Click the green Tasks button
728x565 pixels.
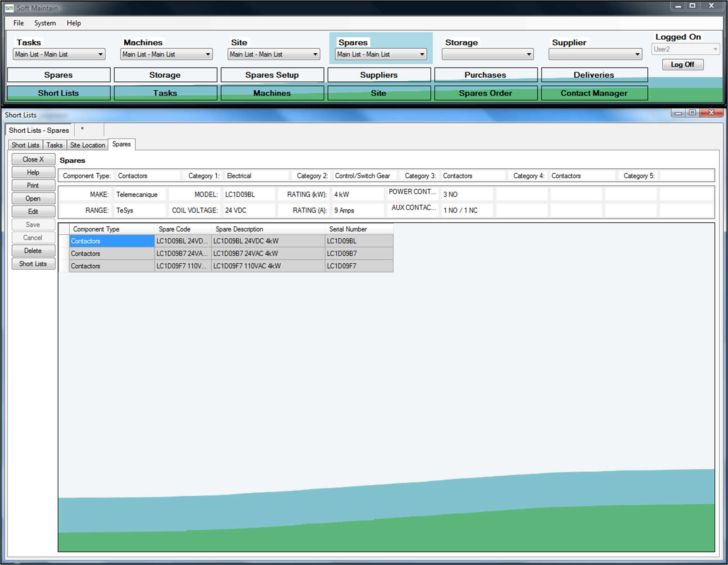165,93
